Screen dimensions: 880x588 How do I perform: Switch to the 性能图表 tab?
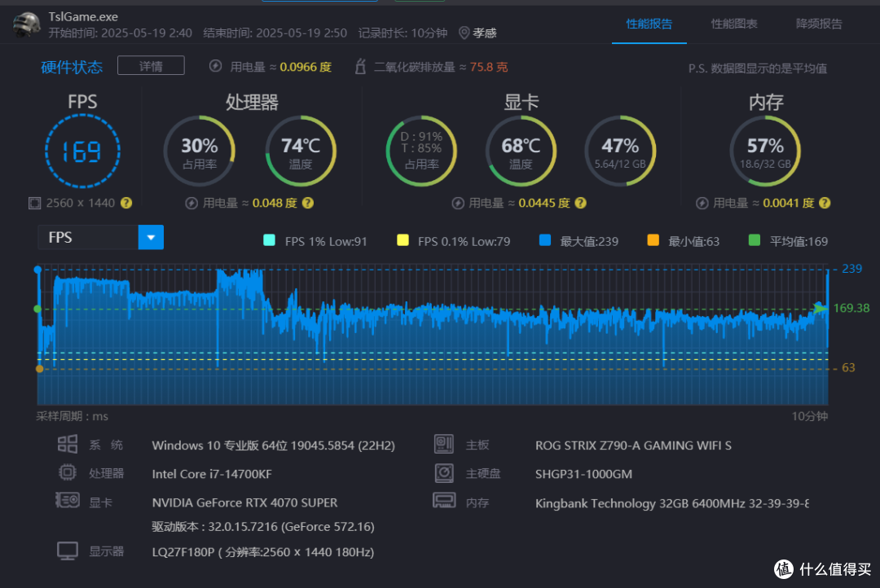(x=734, y=24)
